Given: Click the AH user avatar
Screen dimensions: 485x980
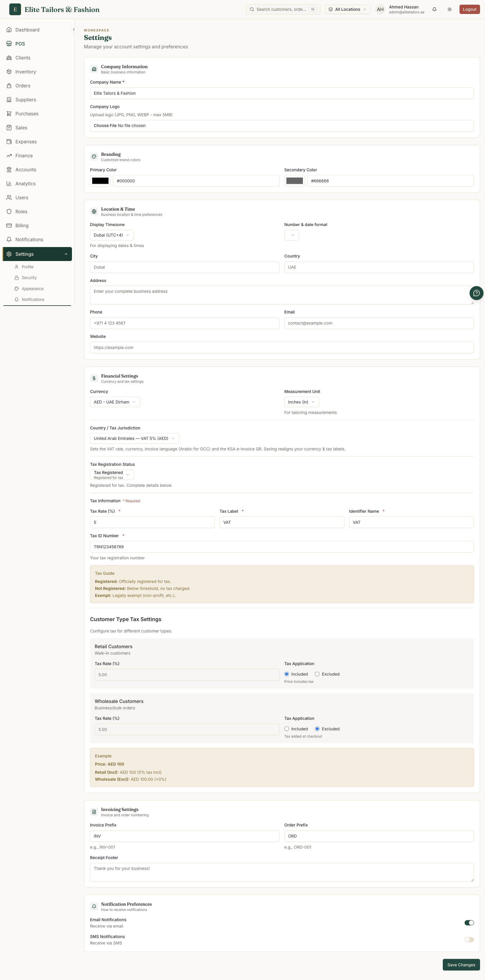Looking at the screenshot, I should [x=380, y=9].
